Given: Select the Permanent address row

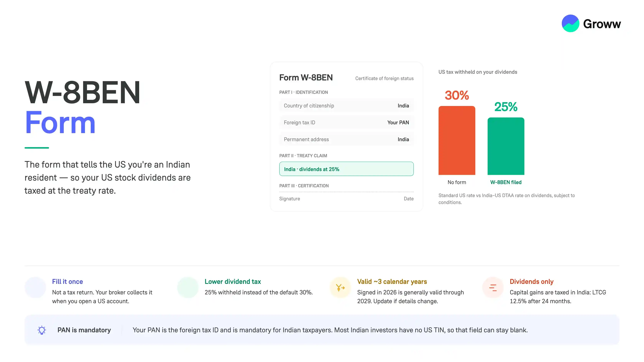Looking at the screenshot, I should pos(346,139).
